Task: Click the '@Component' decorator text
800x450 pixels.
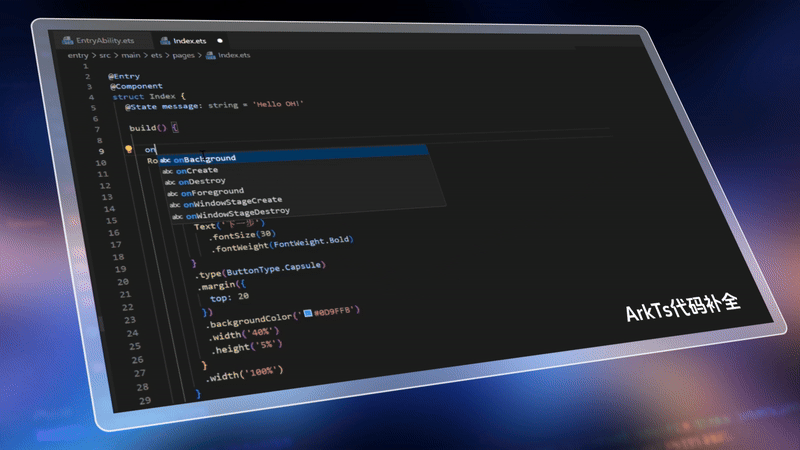Action: pyautogui.click(x=137, y=86)
